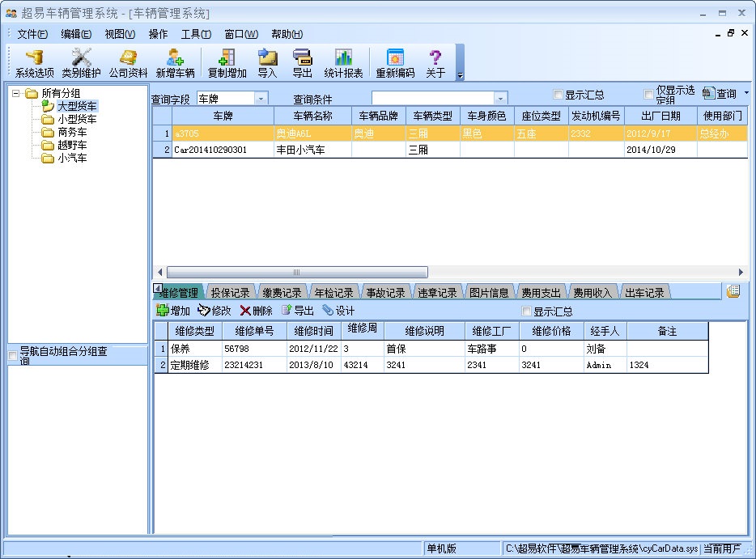Image resolution: width=756 pixels, height=559 pixels.
Task: Select the 保养 maintenance record
Action: [x=431, y=349]
